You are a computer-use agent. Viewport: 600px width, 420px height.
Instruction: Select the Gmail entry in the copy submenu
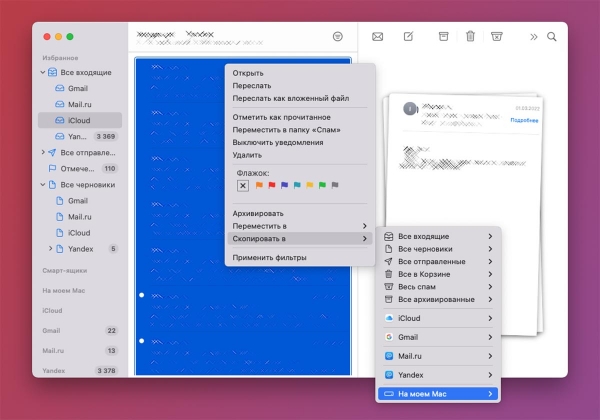point(438,337)
